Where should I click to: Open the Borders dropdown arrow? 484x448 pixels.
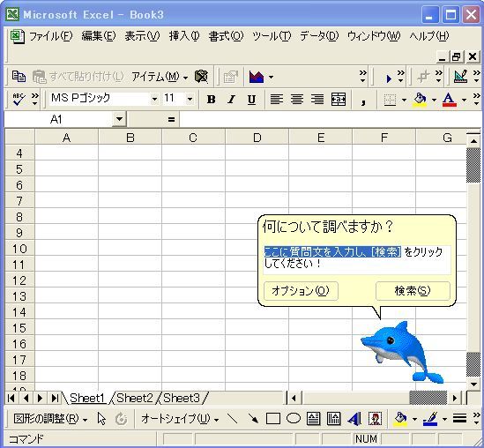click(x=404, y=100)
